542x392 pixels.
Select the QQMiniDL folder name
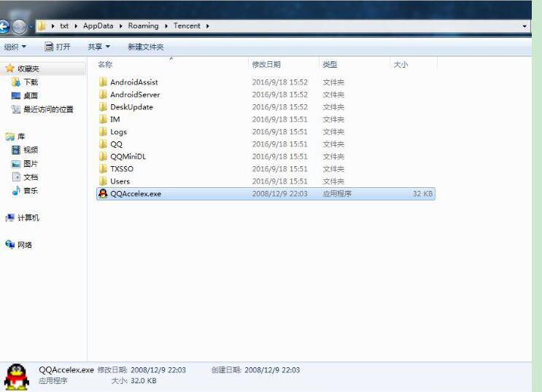[x=128, y=157]
